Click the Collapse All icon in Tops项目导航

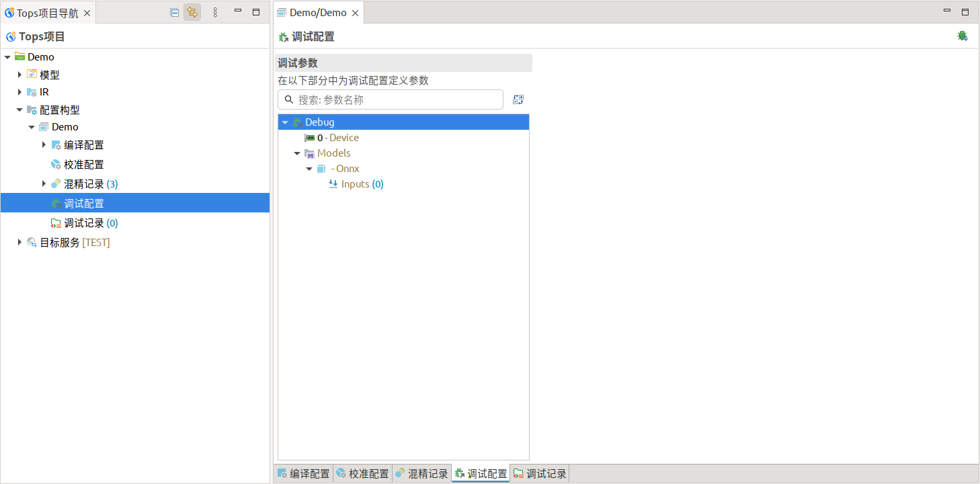[174, 12]
